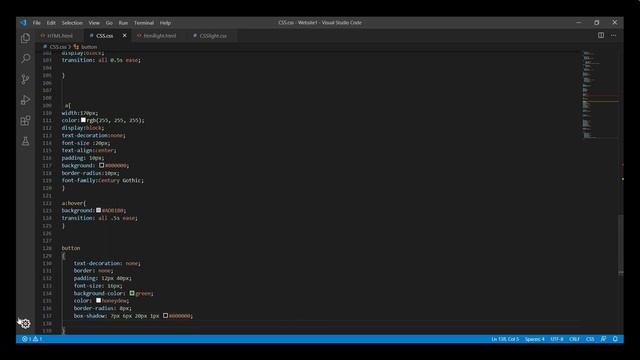Image resolution: width=640 pixels, height=360 pixels.
Task: Open the Selection menu
Action: click(x=72, y=23)
